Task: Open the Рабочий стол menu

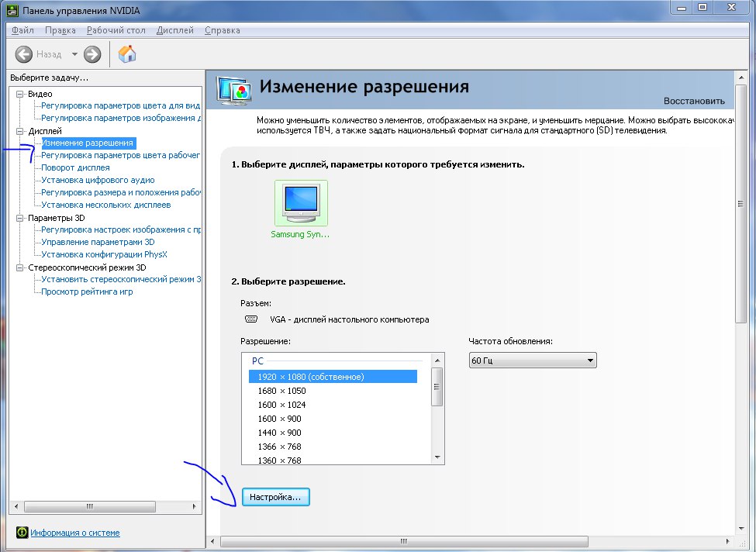Action: click(x=116, y=30)
